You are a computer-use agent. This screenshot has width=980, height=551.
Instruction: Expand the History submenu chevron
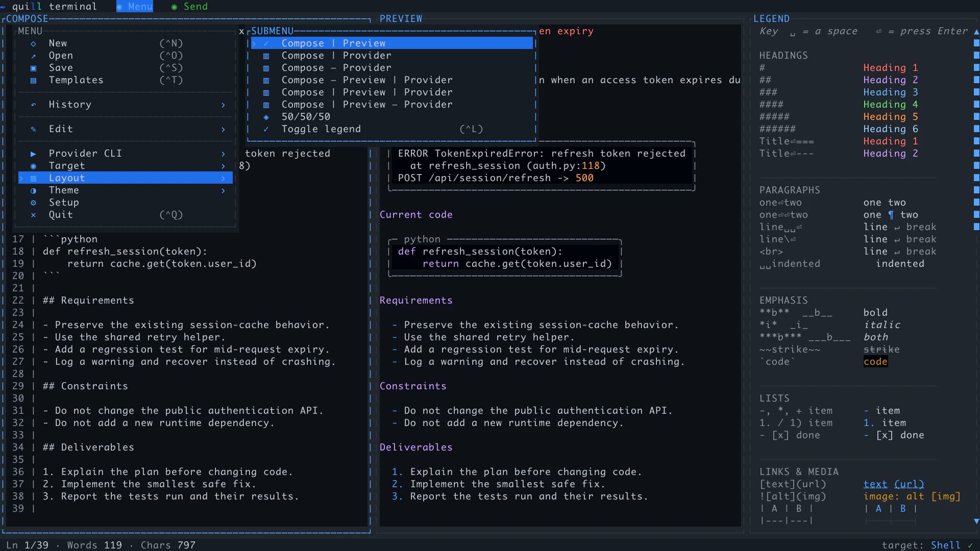pos(223,105)
